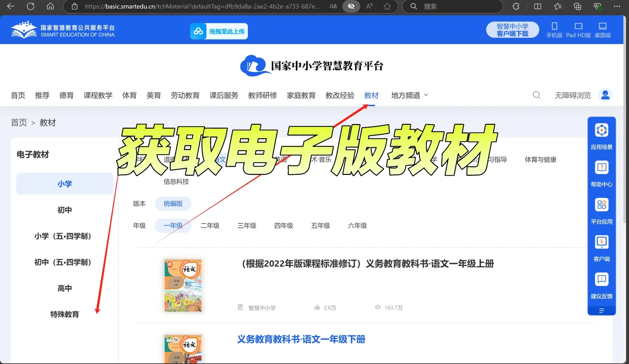The width and height of the screenshot is (629, 364).
Task: Open the browser essentials heart icon
Action: tap(597, 6)
